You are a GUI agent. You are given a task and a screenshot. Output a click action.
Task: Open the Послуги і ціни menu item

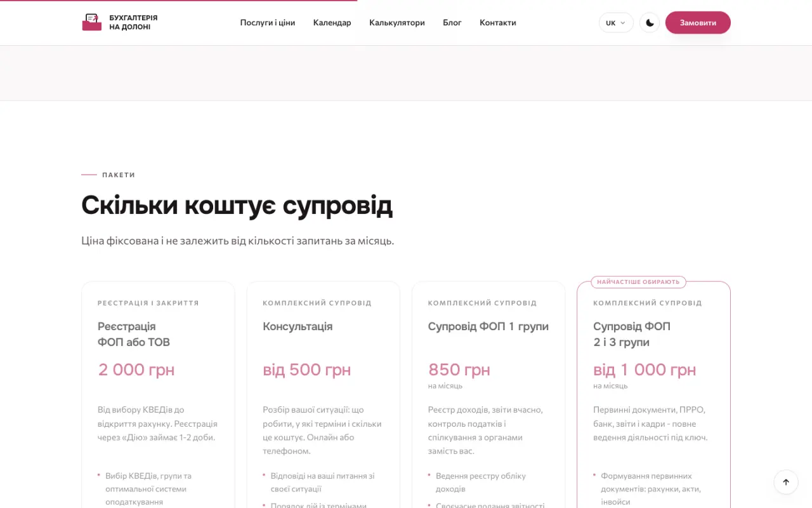pyautogui.click(x=268, y=23)
